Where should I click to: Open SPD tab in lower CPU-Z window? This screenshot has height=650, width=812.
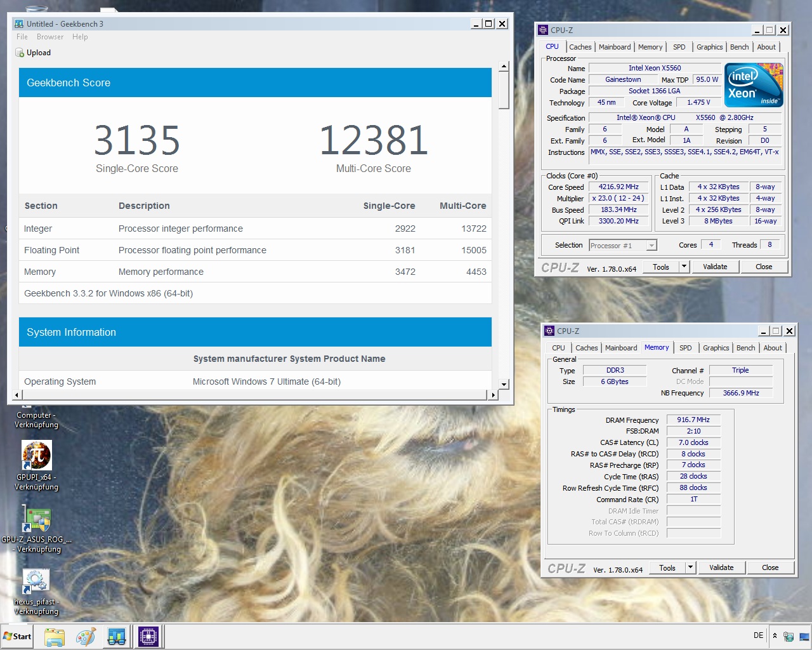686,348
